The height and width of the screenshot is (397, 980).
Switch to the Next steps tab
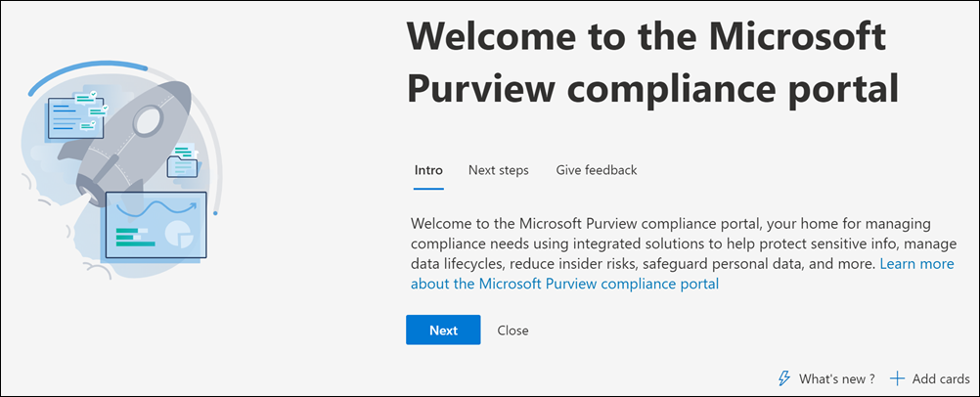click(499, 170)
